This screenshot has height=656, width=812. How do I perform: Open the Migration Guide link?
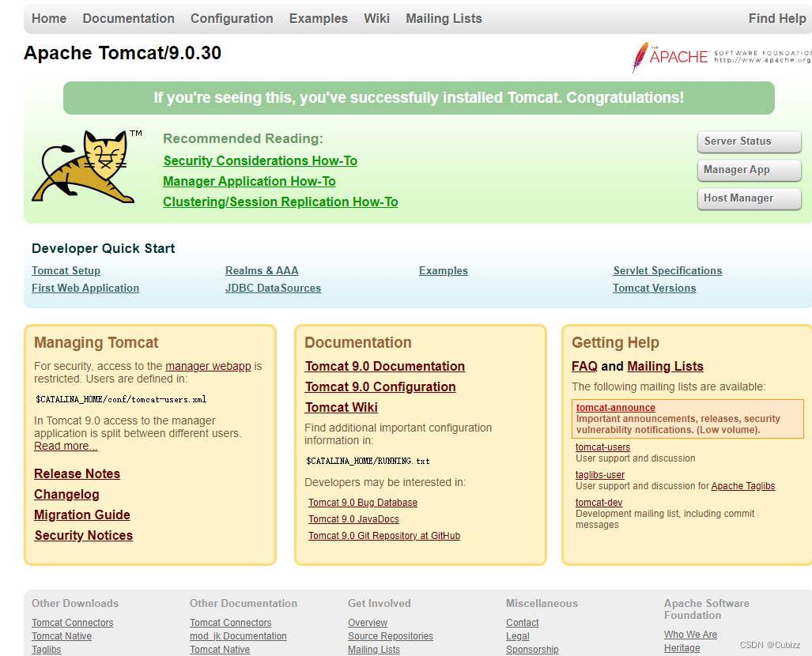(x=82, y=515)
